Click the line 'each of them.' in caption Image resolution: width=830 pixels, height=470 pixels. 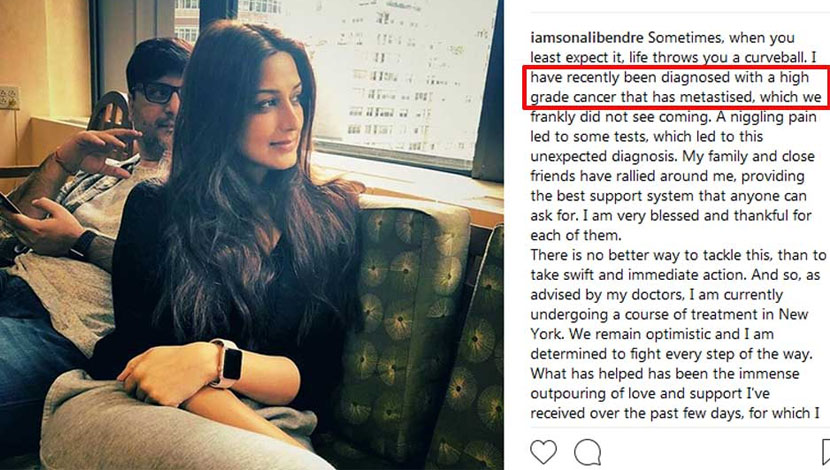pos(575,236)
